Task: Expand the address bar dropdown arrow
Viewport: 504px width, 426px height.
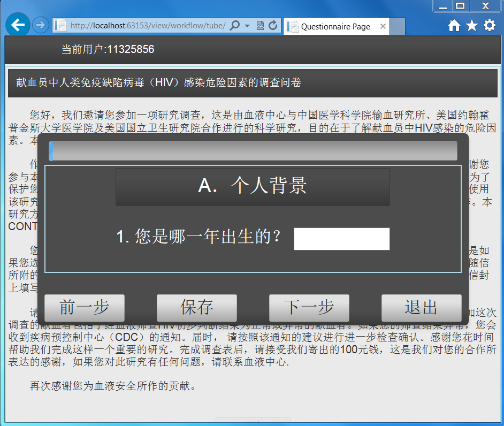Action: click(x=247, y=26)
